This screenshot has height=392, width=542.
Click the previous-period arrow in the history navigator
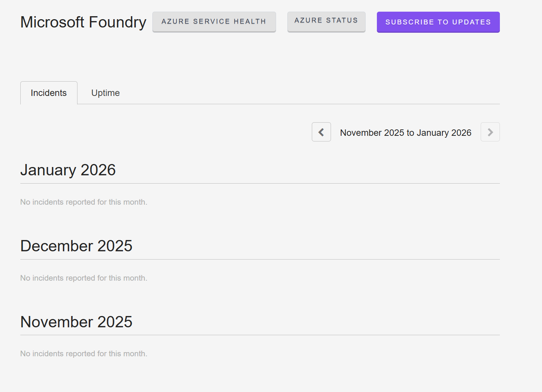coord(321,132)
